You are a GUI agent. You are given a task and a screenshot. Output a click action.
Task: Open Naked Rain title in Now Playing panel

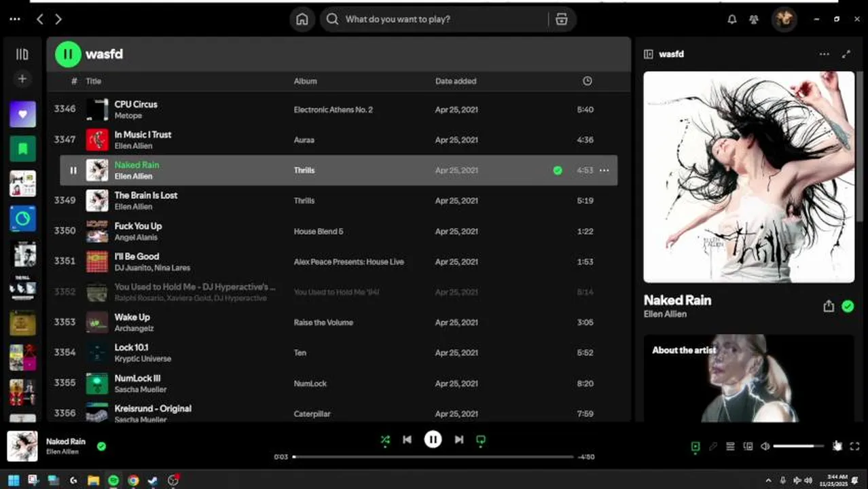click(x=677, y=300)
